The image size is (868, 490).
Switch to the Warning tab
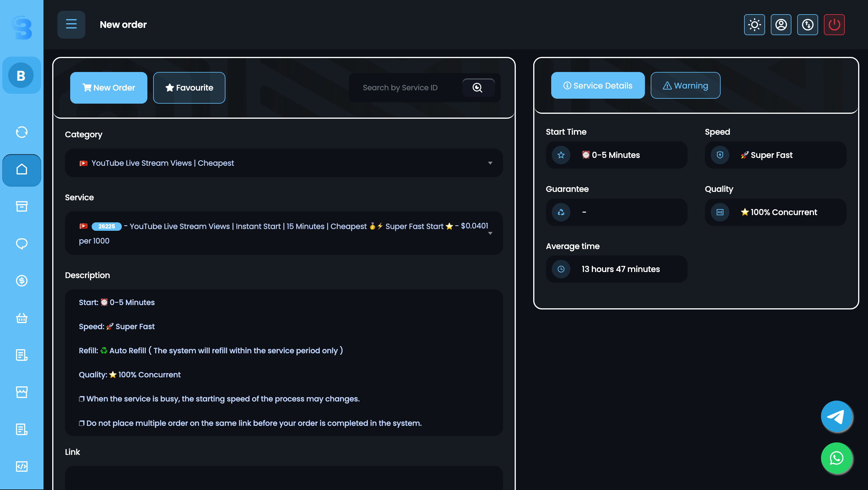(685, 86)
